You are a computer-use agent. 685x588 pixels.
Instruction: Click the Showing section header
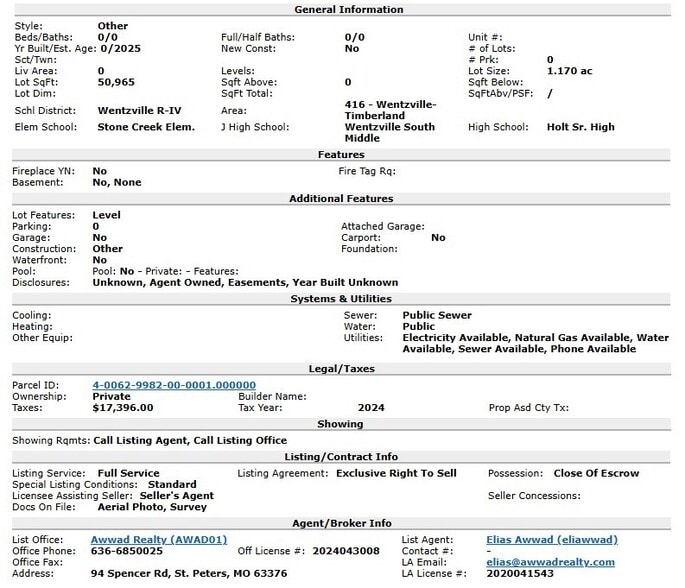point(341,423)
